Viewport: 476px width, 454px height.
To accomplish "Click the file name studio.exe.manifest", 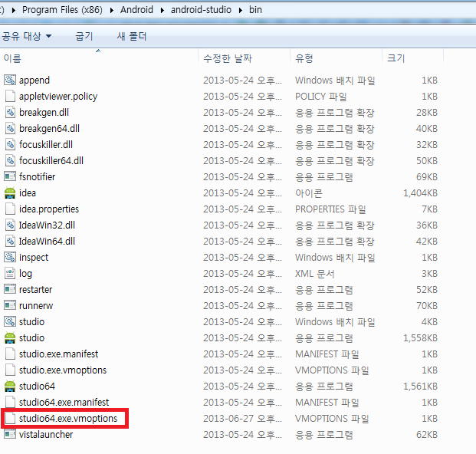I will point(58,354).
